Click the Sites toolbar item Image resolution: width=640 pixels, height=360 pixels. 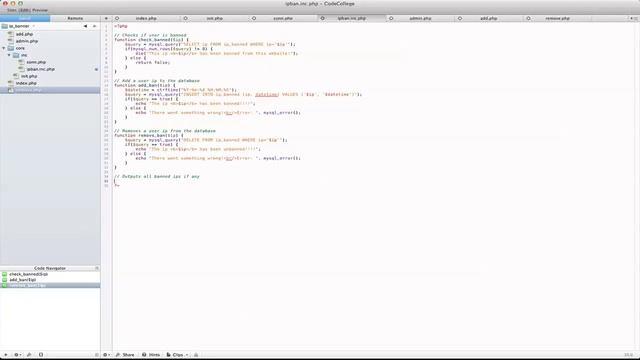point(11,10)
